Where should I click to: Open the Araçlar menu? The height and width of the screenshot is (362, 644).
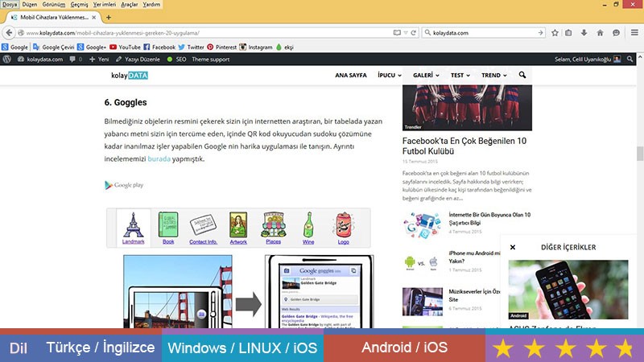130,5
